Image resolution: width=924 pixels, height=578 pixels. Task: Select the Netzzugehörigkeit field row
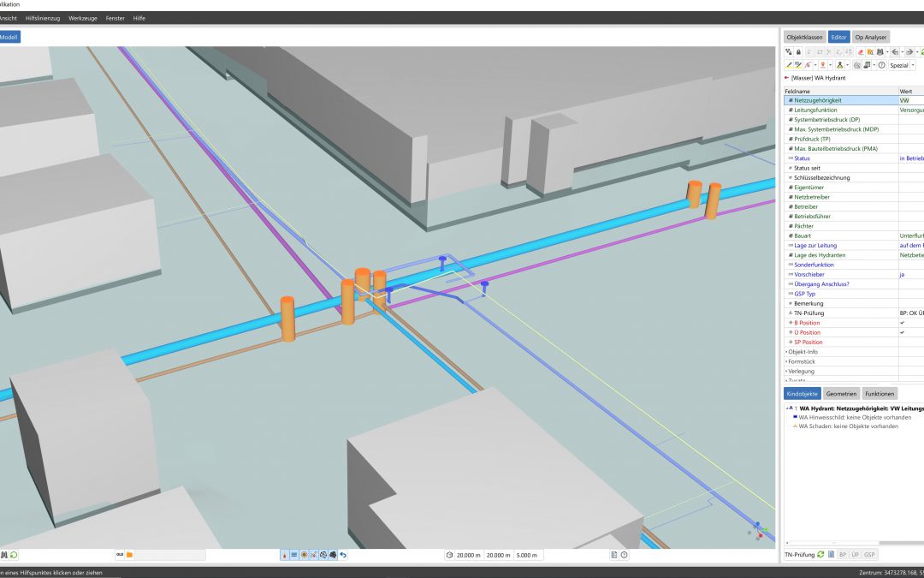point(854,100)
